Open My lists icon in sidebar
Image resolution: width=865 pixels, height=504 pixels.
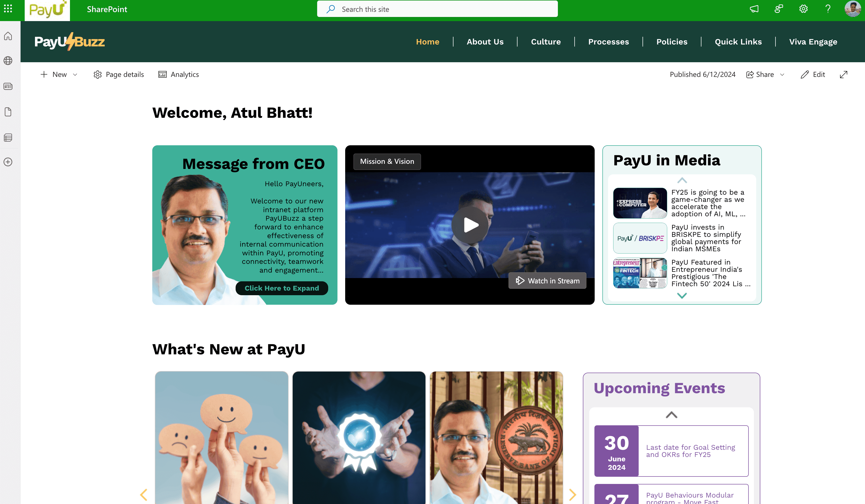[x=8, y=138]
